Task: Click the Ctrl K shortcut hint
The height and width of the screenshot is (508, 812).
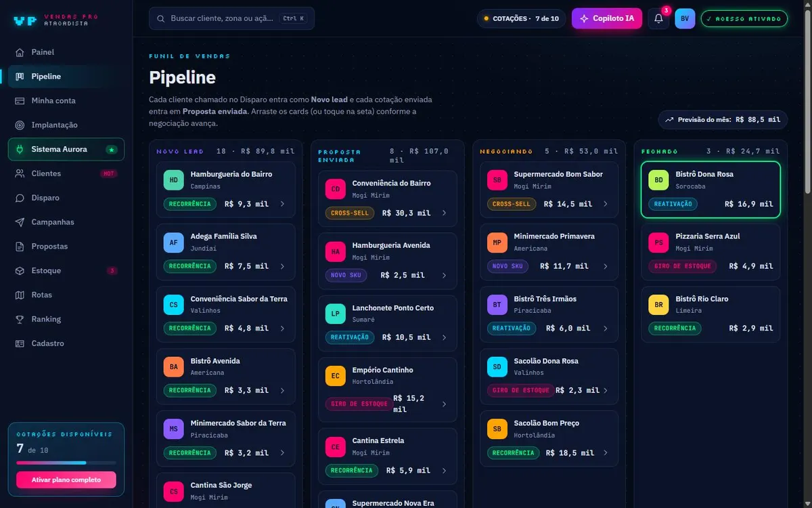Action: click(x=294, y=19)
